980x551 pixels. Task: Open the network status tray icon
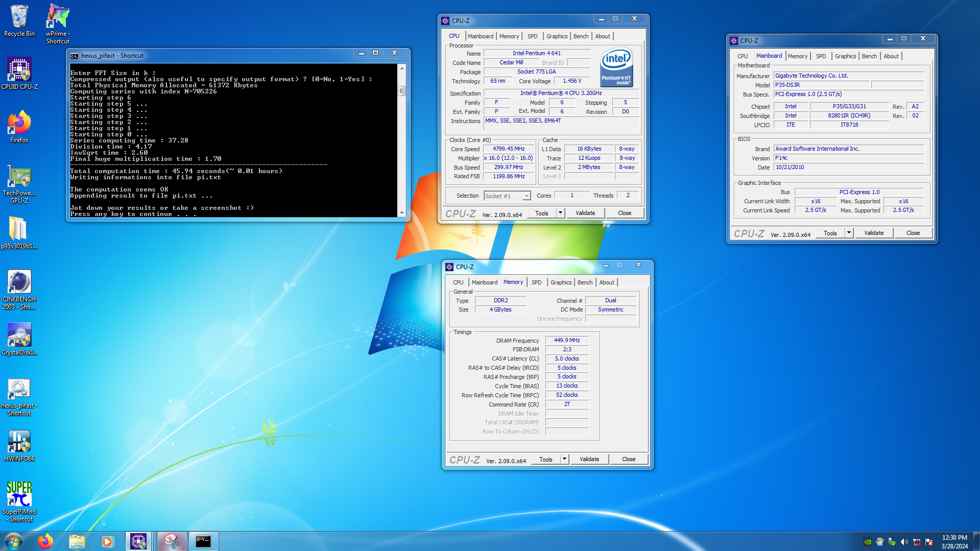tap(917, 542)
